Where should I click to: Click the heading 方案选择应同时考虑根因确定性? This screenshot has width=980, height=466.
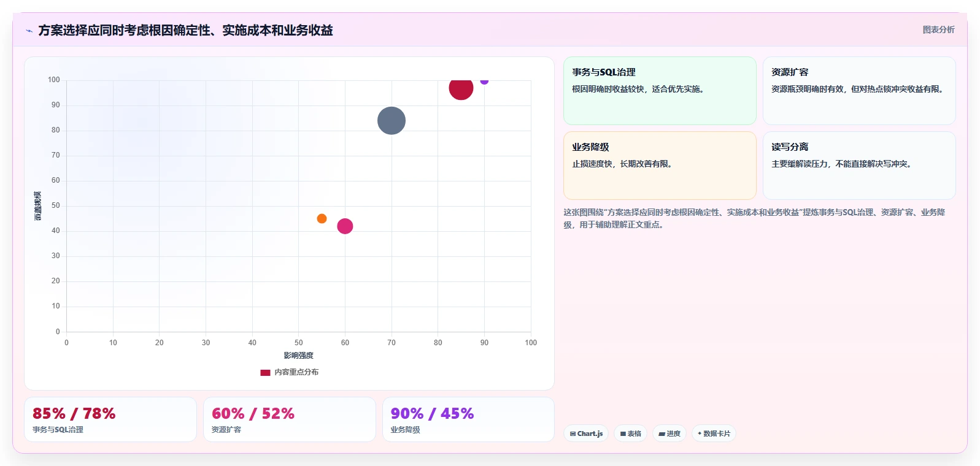[x=124, y=30]
